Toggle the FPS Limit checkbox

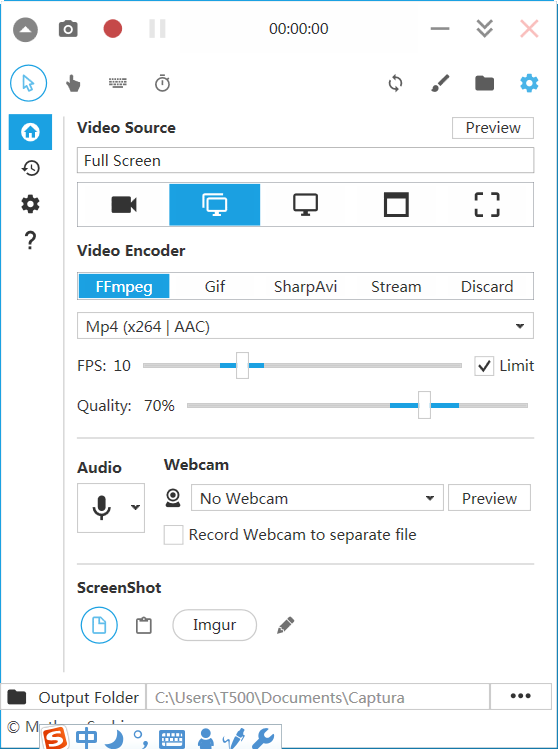click(484, 366)
